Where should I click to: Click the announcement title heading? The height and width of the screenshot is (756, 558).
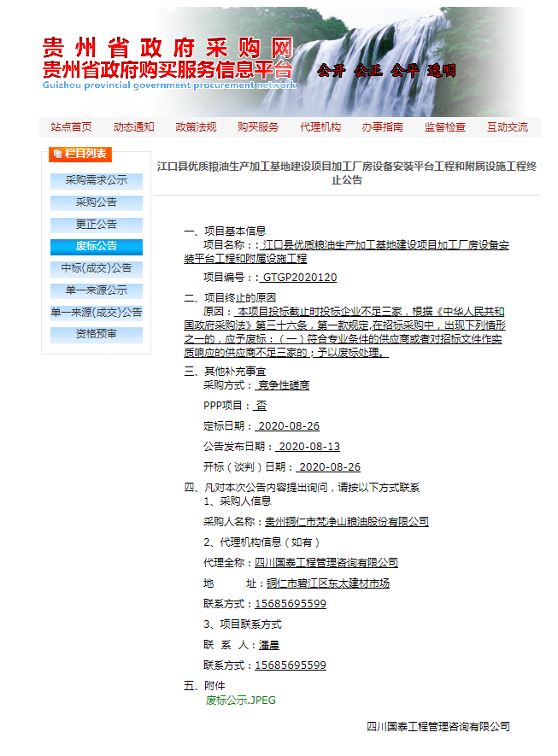pyautogui.click(x=347, y=173)
